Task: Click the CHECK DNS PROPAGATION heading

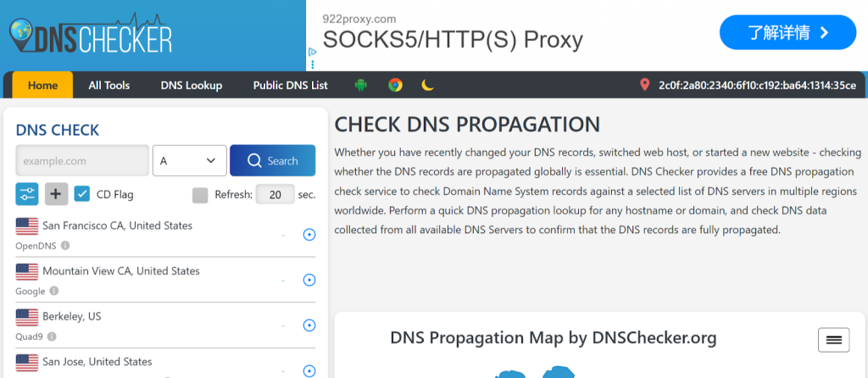Action: pyautogui.click(x=467, y=125)
